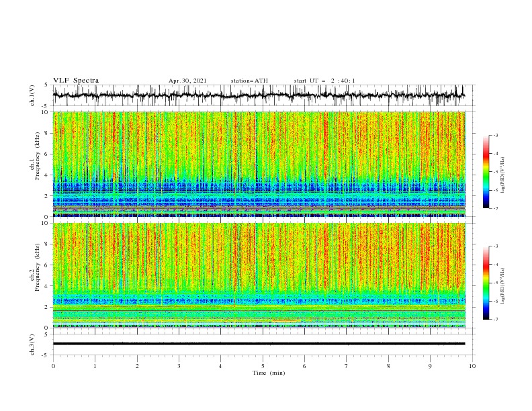
Task: Click the time axis tick label "0"
Action: [x=53, y=366]
